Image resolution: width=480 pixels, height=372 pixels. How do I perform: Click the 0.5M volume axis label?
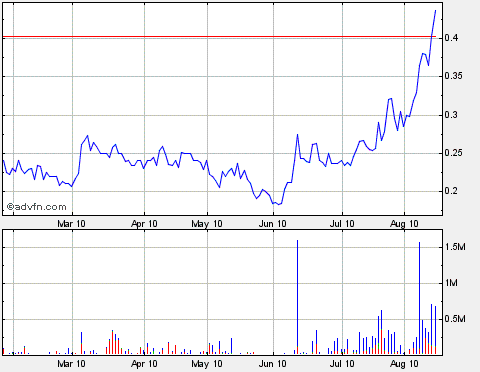pos(455,319)
